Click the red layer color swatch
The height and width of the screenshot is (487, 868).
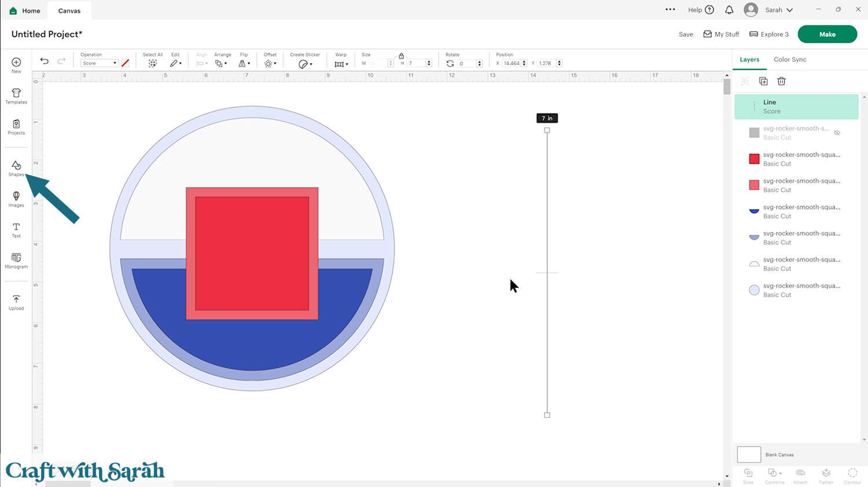pyautogui.click(x=754, y=159)
